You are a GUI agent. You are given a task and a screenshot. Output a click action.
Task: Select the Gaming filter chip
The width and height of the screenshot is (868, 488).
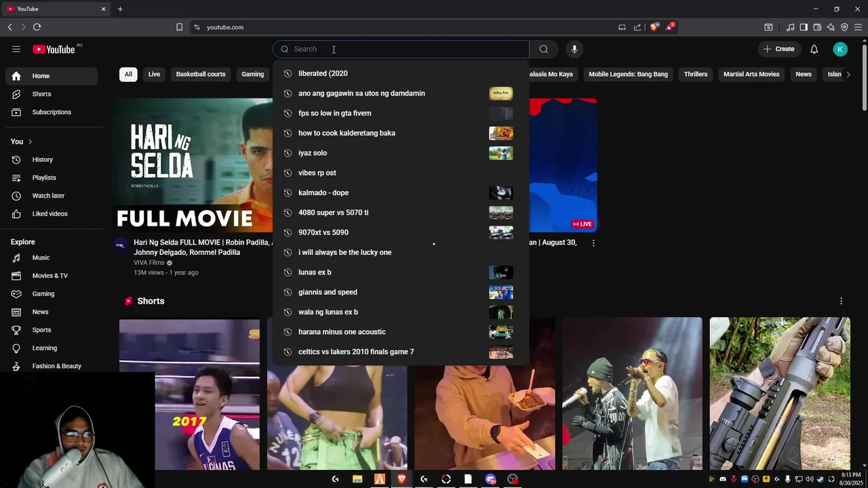pyautogui.click(x=253, y=74)
